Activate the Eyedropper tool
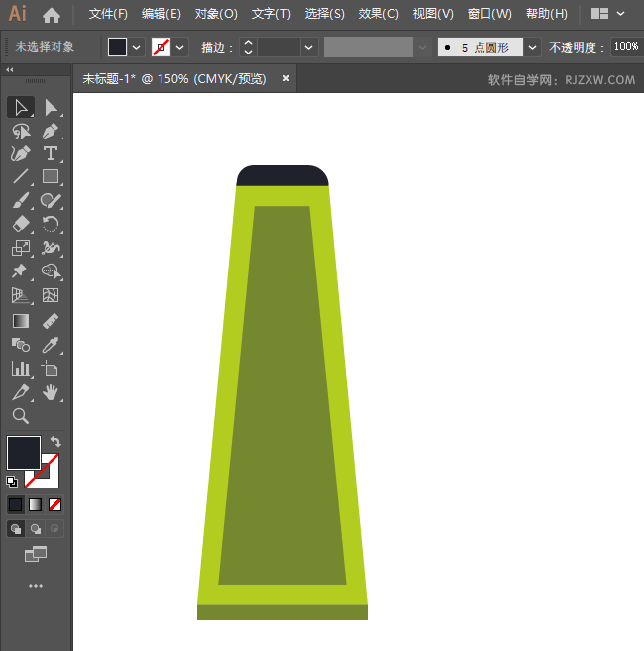The height and width of the screenshot is (651, 644). tap(51, 344)
